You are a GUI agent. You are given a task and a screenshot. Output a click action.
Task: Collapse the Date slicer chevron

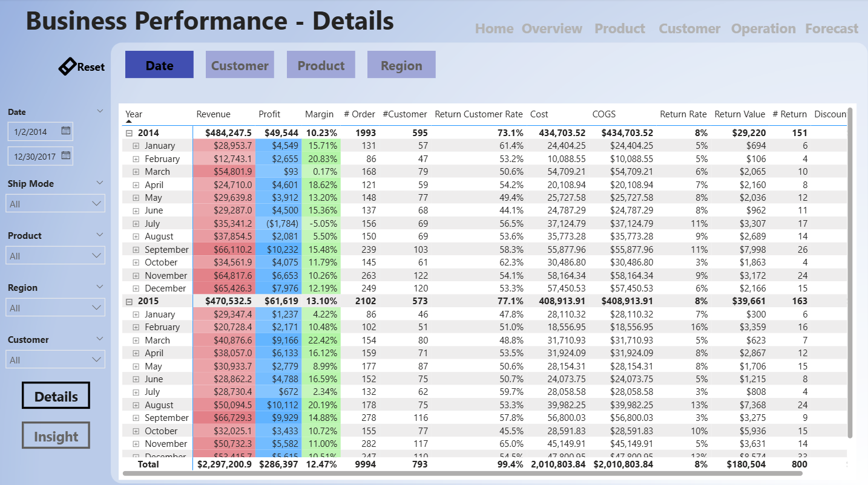(100, 111)
